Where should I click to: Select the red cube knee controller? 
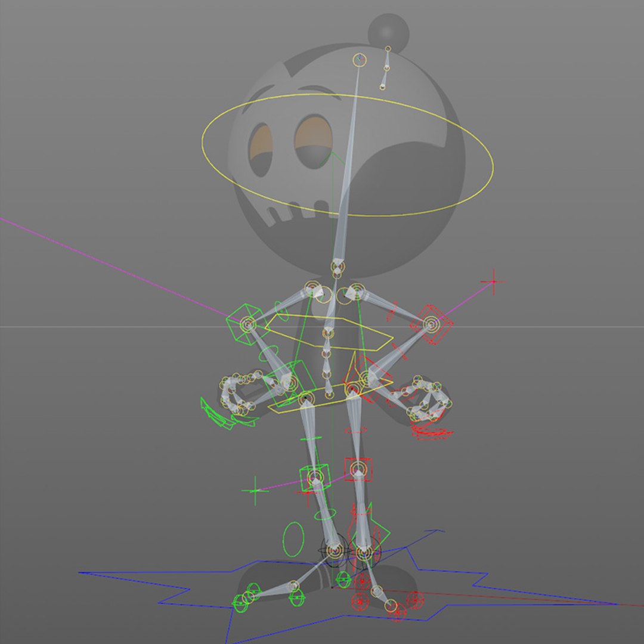coord(358,469)
